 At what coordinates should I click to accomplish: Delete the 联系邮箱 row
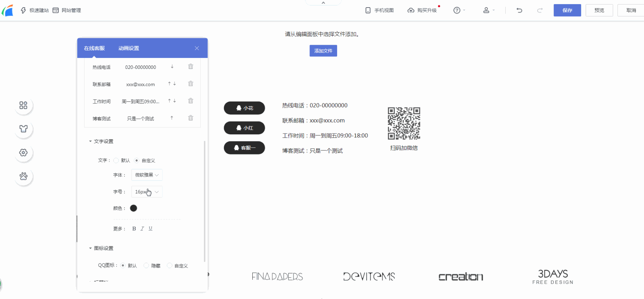[x=191, y=84]
